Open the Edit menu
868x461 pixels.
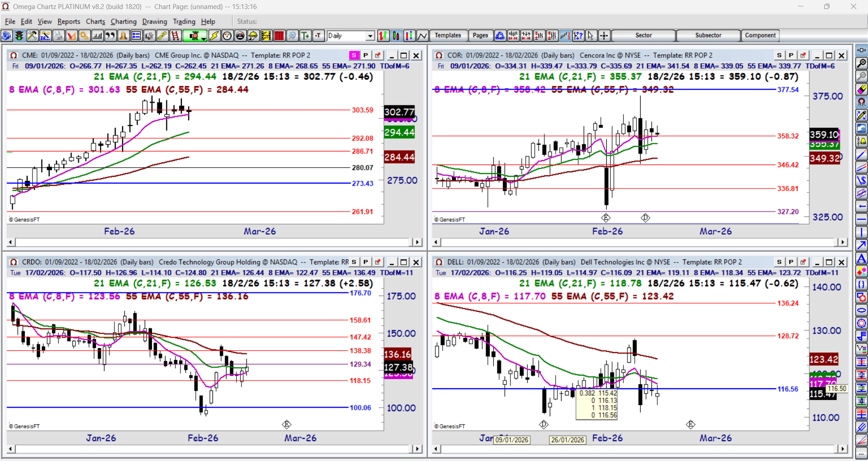pos(27,21)
